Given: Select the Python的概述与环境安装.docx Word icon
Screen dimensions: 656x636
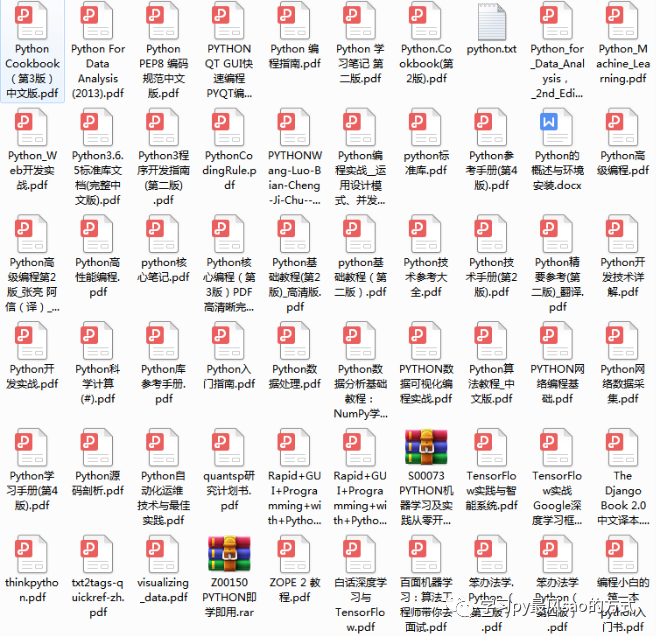Looking at the screenshot, I should (x=557, y=127).
